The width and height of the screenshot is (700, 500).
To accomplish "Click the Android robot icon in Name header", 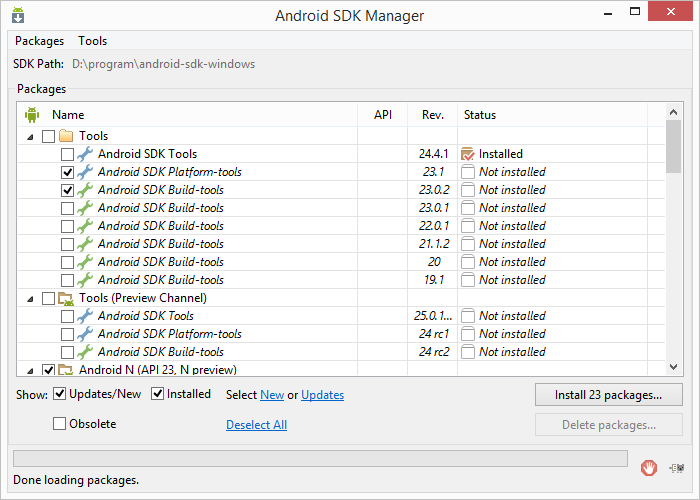I will point(32,115).
